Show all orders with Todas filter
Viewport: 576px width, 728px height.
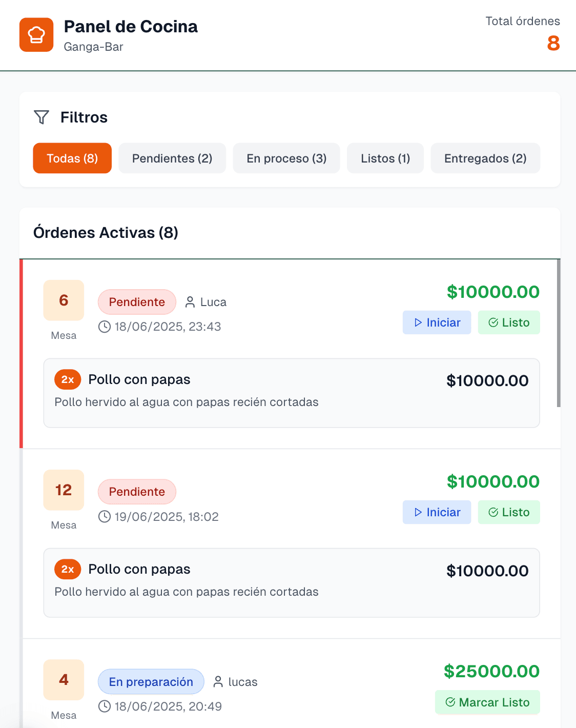click(x=72, y=158)
